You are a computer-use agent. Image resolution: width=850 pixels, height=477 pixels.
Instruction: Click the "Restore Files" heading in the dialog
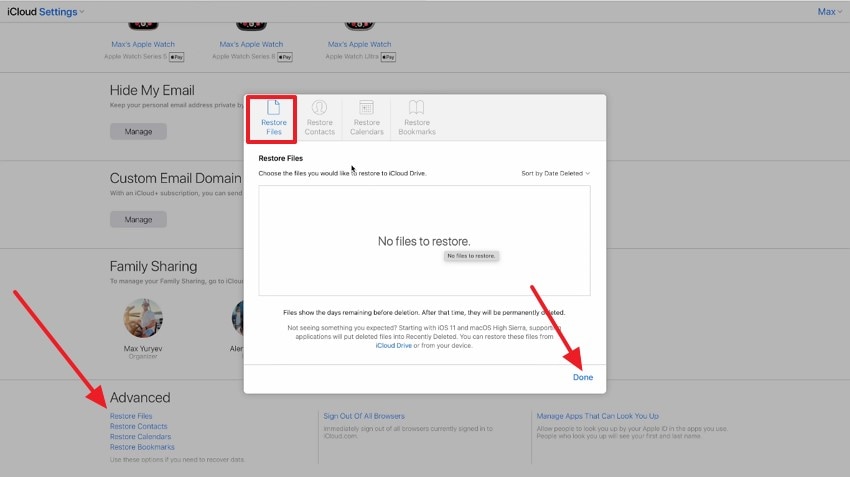click(x=281, y=158)
